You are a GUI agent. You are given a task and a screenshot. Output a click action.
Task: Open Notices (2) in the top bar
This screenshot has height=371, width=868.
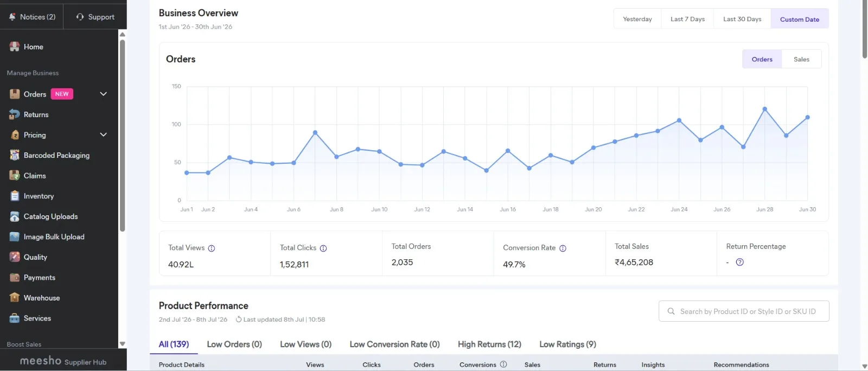32,17
